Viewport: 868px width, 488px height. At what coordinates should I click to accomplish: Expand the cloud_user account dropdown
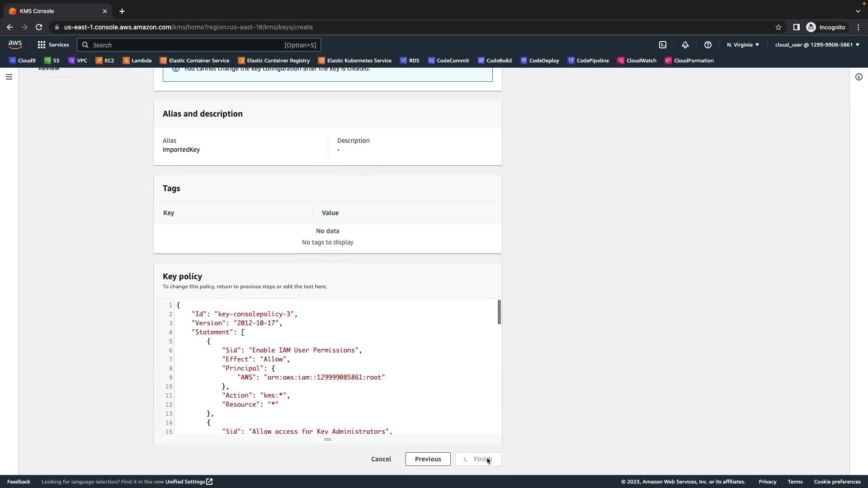817,45
